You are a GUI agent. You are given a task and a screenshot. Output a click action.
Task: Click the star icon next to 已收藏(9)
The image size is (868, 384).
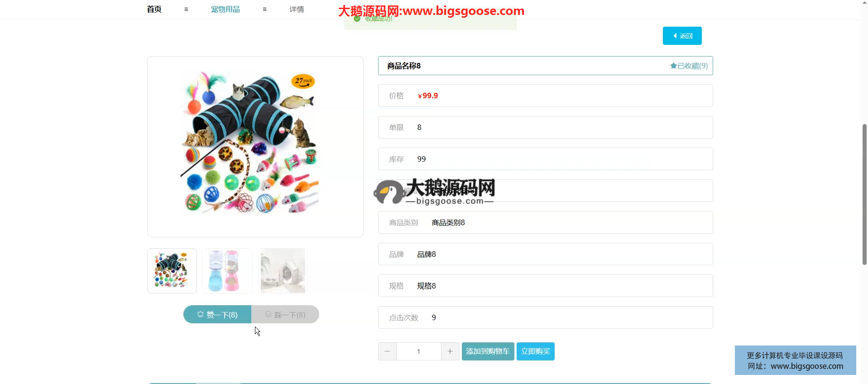673,66
